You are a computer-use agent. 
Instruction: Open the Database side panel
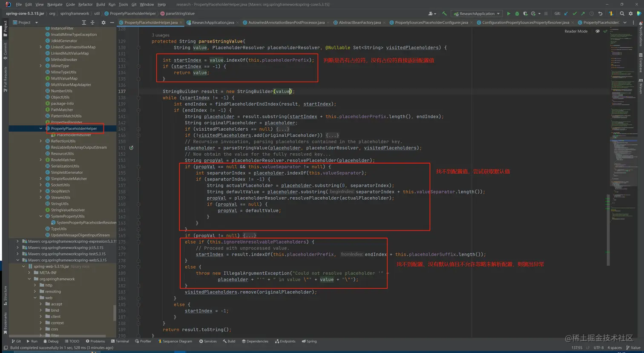click(640, 63)
